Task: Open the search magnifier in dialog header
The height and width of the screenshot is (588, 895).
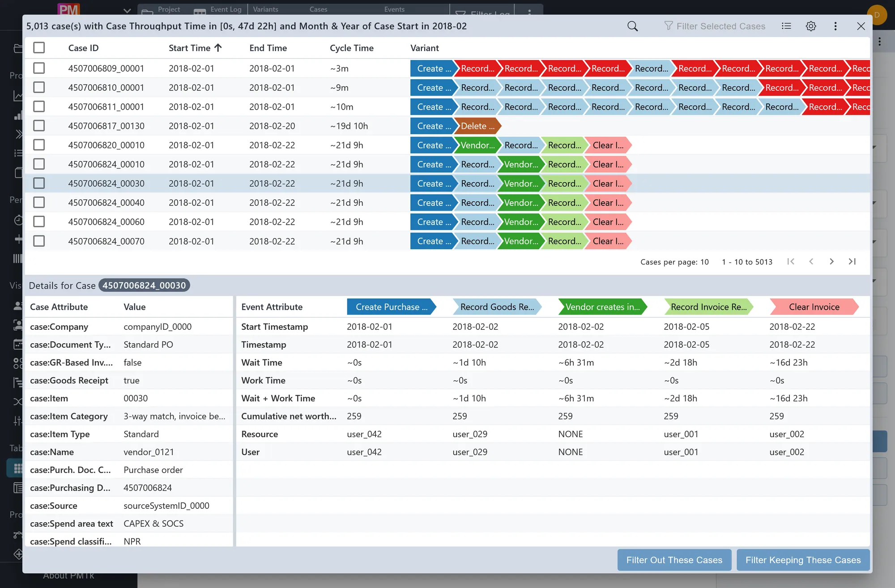Action: coord(632,26)
